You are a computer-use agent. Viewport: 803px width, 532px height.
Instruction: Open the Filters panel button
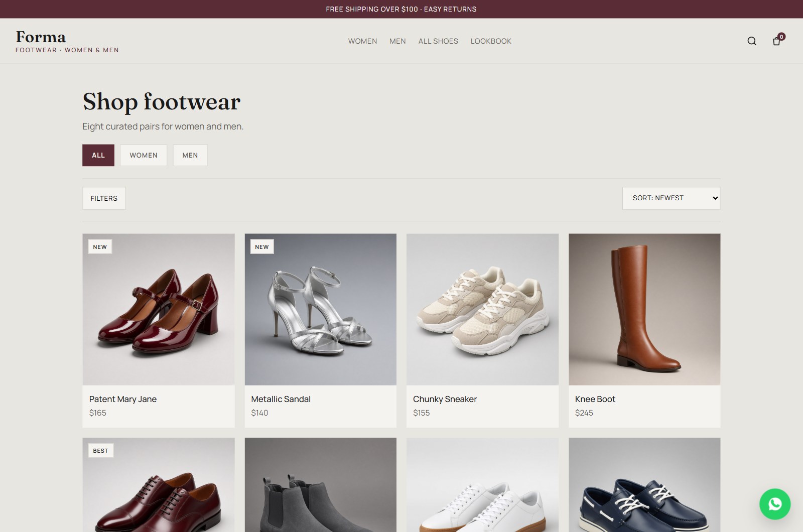click(104, 198)
